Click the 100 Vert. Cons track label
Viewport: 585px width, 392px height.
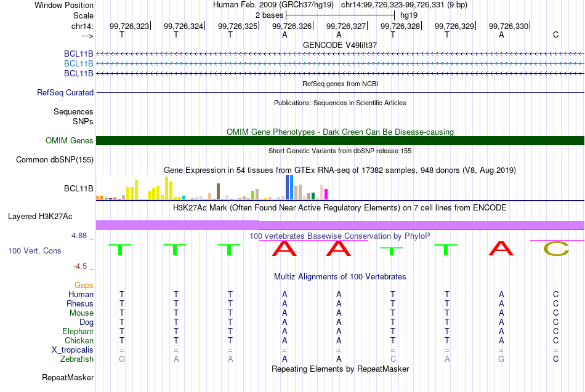[x=34, y=250]
